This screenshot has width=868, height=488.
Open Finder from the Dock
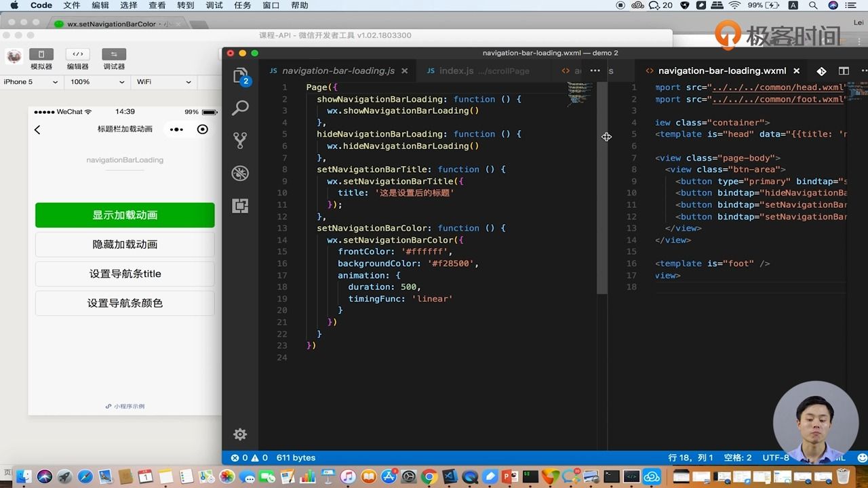24,476
